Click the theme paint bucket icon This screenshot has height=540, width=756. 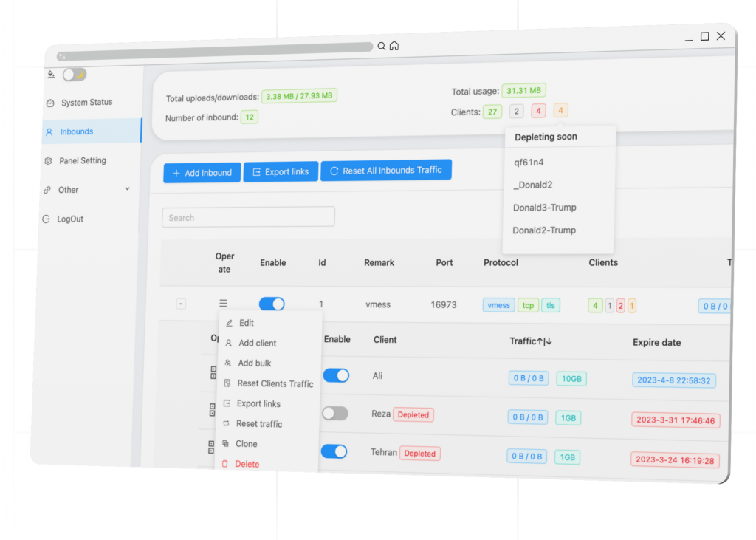click(x=51, y=74)
